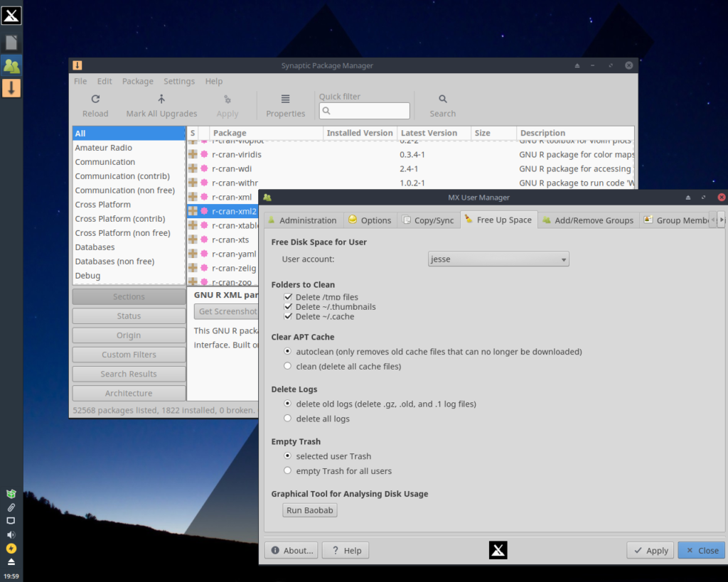Open the volume control tray icon
This screenshot has width=728, height=582.
[x=11, y=534]
